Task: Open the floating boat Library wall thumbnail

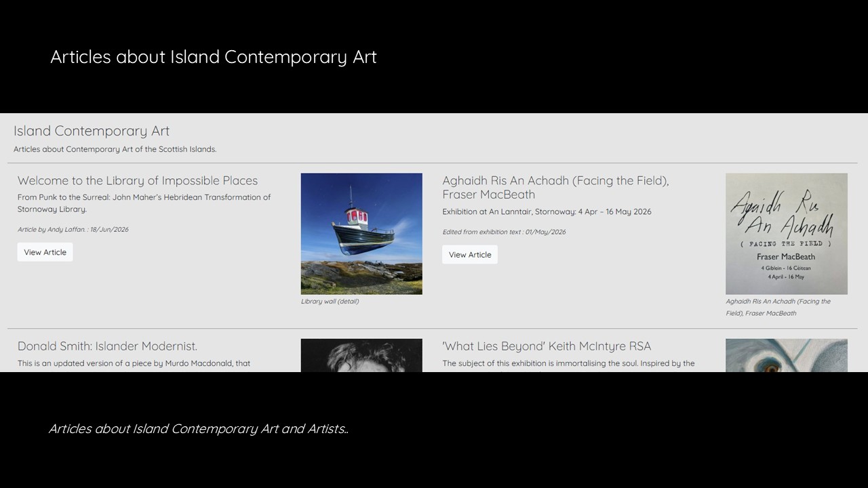Action: point(361,234)
